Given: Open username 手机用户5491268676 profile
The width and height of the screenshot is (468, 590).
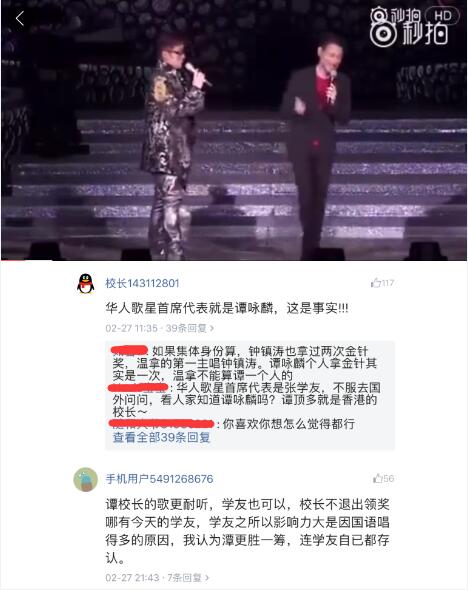Looking at the screenshot, I should 160,479.
